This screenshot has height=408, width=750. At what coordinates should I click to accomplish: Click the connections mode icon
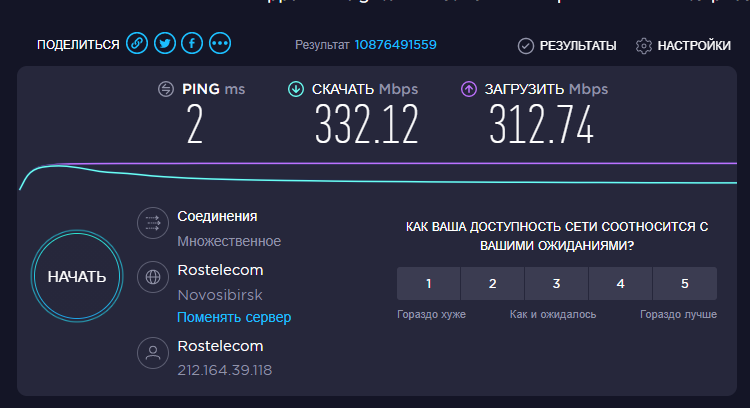point(153,223)
